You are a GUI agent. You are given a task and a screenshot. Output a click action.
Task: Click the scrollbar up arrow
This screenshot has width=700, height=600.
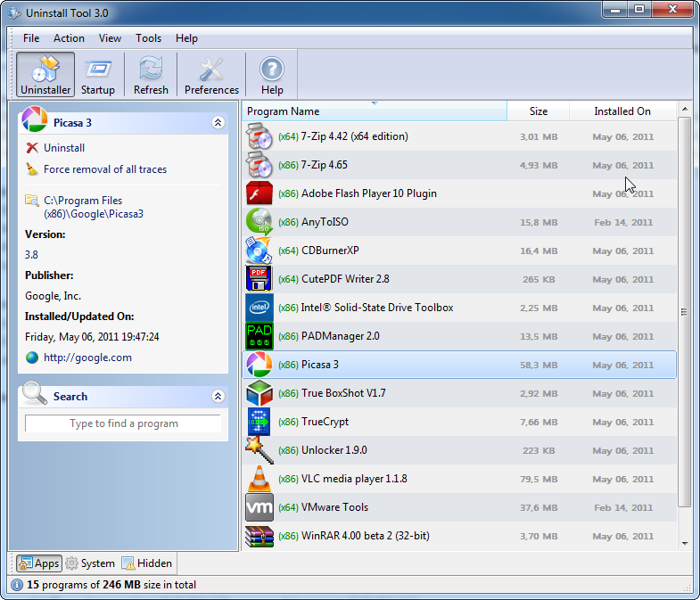[x=685, y=109]
